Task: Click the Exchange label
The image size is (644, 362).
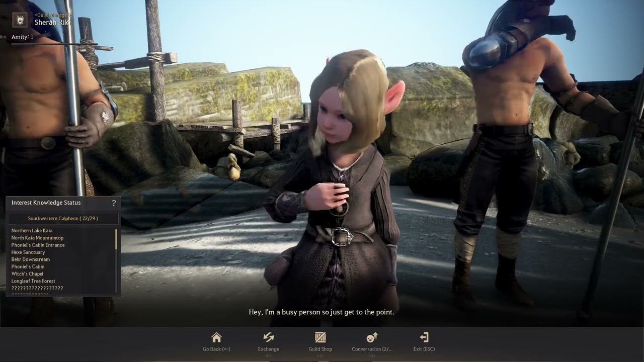Action: tap(269, 349)
